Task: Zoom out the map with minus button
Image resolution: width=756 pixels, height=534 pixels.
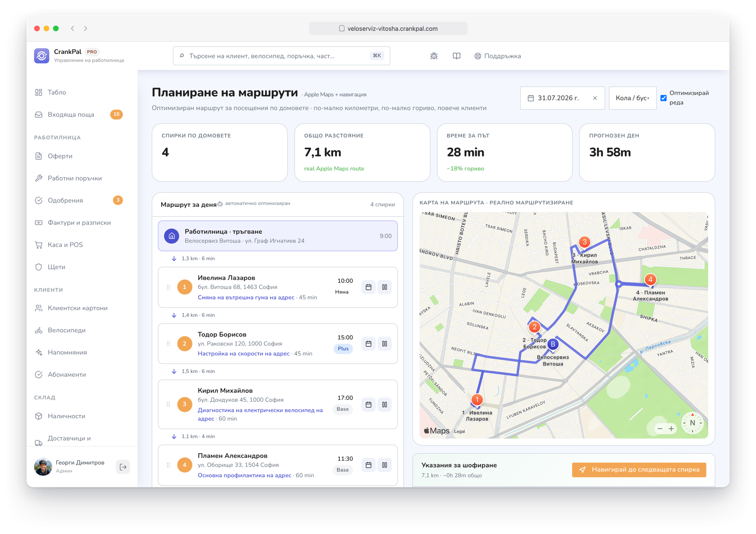Action: point(660,429)
